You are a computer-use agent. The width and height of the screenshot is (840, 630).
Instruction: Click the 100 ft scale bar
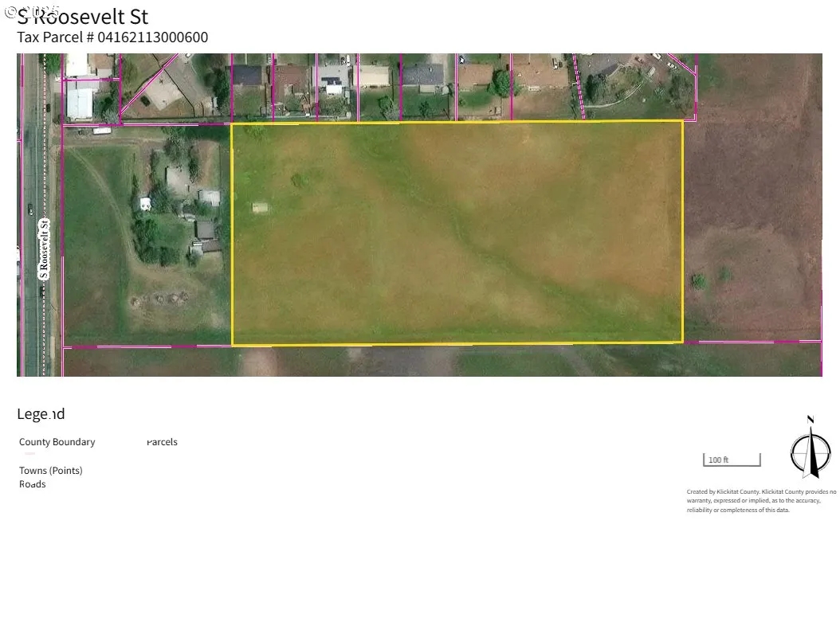732,460
